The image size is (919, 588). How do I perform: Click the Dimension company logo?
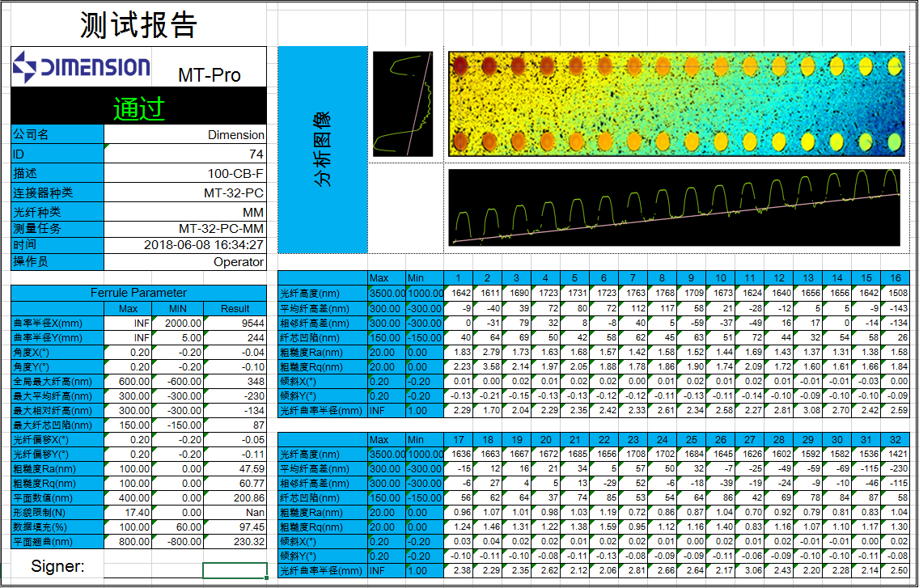(81, 66)
